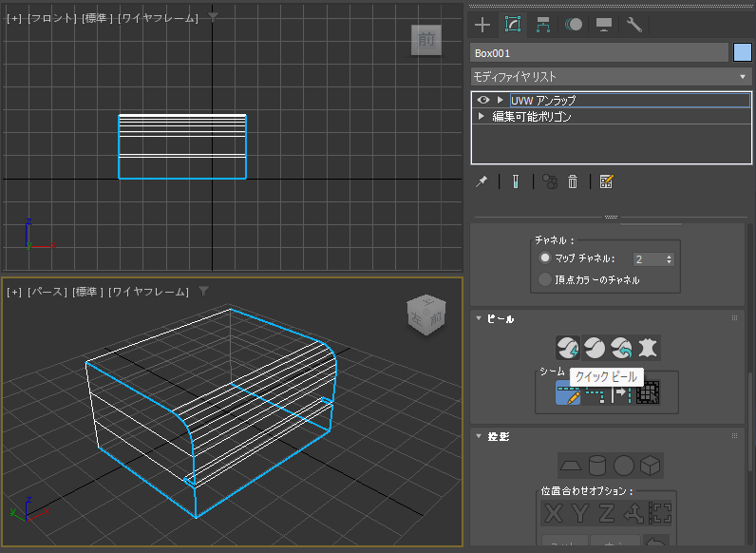Open [ワイヤフレーム] menu in front viewport

(x=159, y=18)
